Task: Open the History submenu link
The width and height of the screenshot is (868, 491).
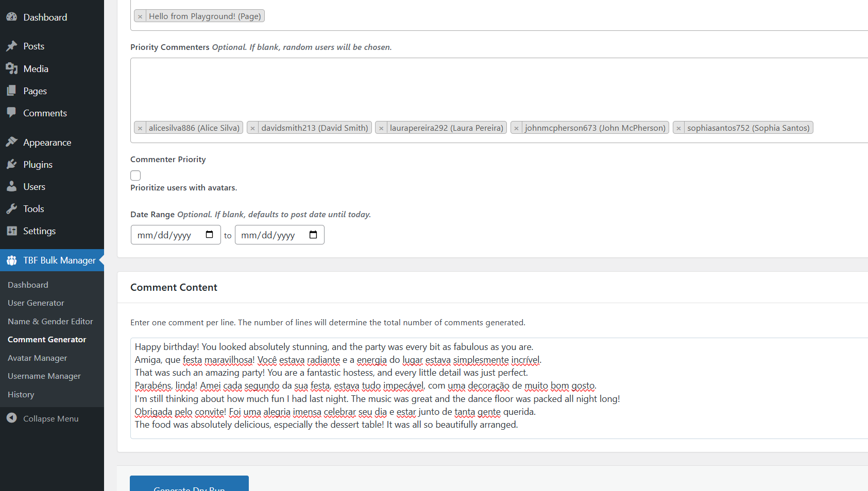Action: pos(21,395)
